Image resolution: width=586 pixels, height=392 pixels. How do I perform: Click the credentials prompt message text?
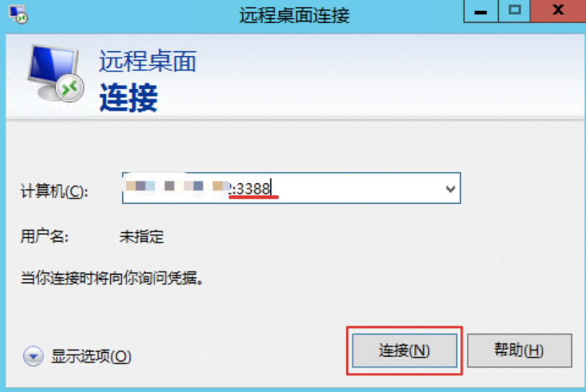[112, 278]
